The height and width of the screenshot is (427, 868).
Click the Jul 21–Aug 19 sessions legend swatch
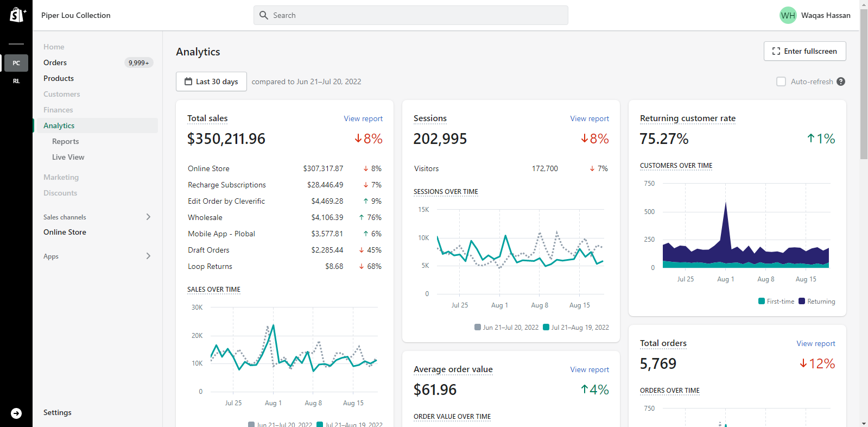point(546,327)
